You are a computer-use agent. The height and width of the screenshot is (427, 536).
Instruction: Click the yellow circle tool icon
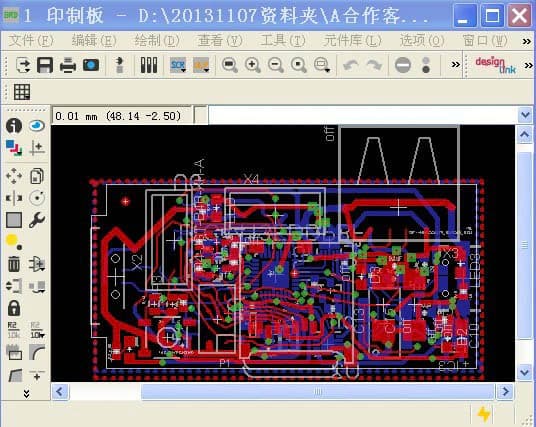coord(14,242)
